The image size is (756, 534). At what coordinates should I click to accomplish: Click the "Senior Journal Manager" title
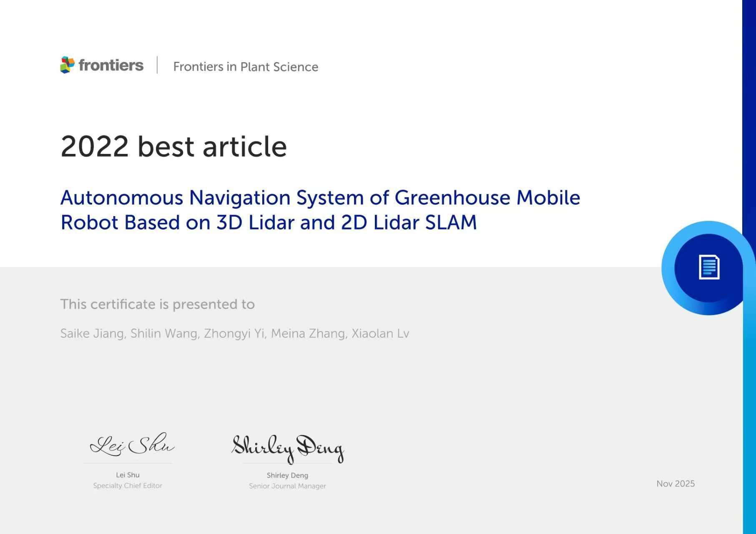[x=287, y=486]
